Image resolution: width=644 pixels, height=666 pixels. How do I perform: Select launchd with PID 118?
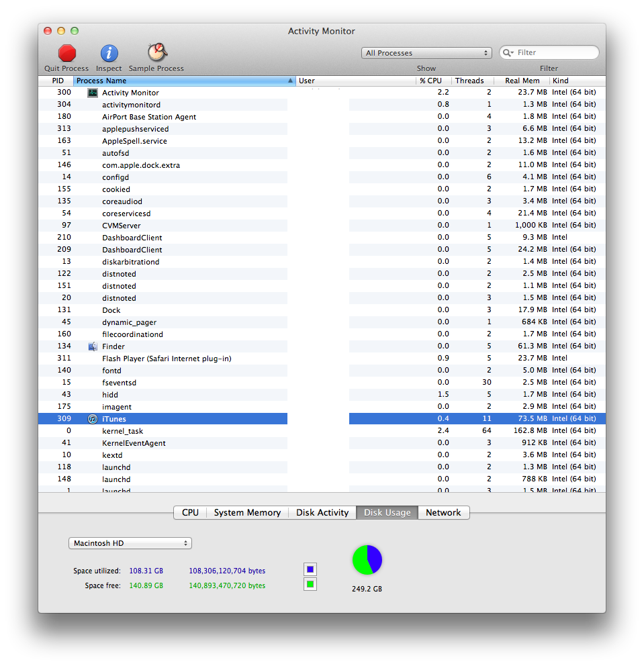(x=322, y=467)
